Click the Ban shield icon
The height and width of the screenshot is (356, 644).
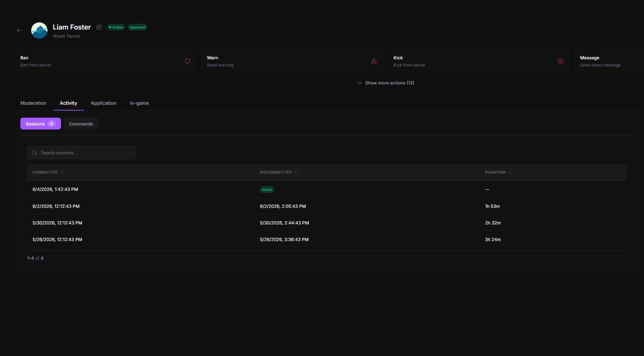[187, 61]
